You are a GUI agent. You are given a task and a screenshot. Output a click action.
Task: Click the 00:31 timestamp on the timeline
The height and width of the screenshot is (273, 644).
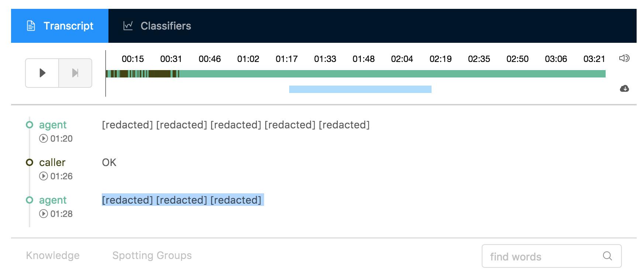[x=171, y=59]
